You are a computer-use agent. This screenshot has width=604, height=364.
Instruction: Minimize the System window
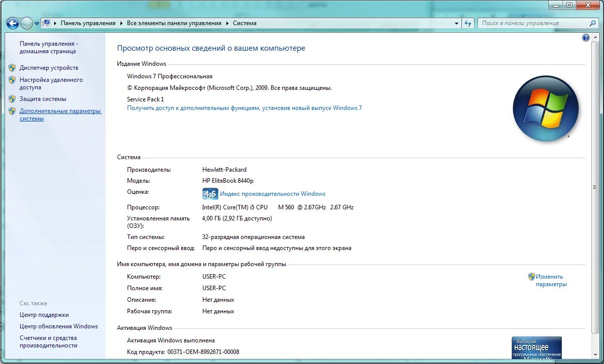555,5
